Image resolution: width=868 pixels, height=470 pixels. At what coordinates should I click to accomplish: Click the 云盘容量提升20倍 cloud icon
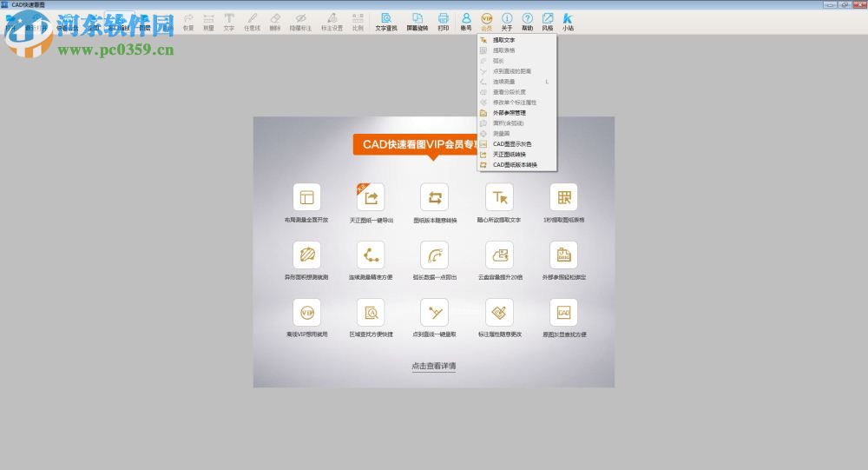tap(499, 255)
